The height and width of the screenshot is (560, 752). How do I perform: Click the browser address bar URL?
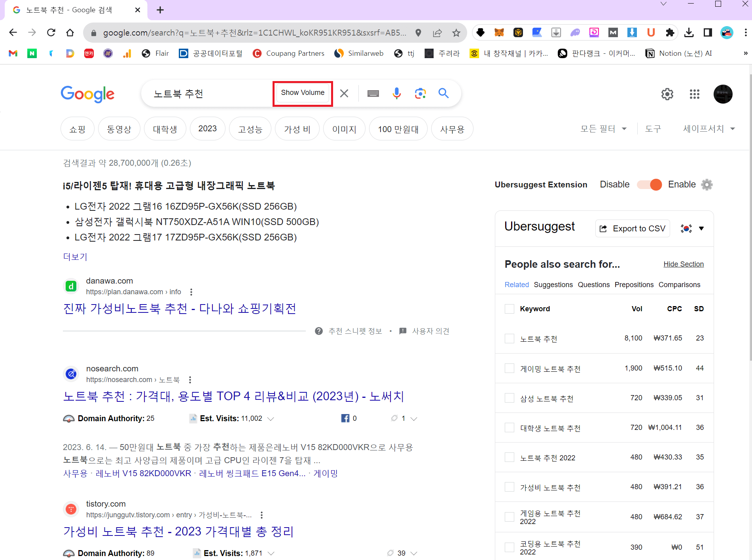(254, 33)
